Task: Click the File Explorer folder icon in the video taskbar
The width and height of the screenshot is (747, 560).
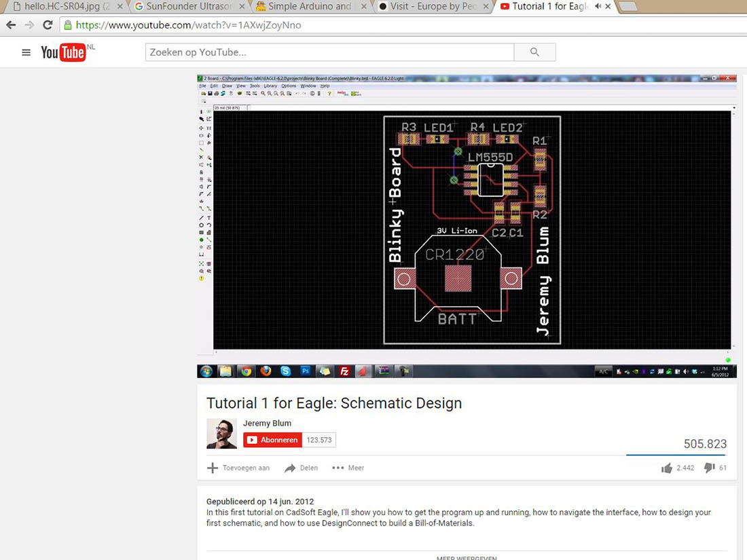Action: coord(226,371)
